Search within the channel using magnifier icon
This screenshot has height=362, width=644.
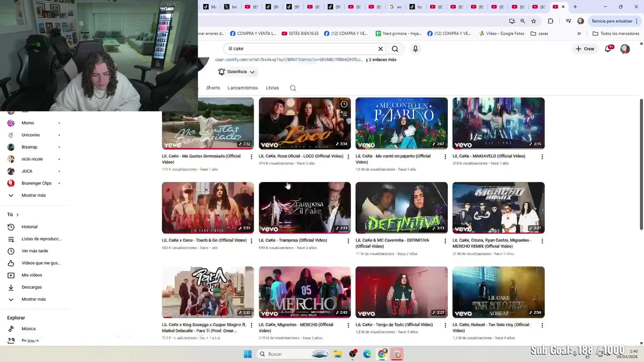tap(293, 88)
